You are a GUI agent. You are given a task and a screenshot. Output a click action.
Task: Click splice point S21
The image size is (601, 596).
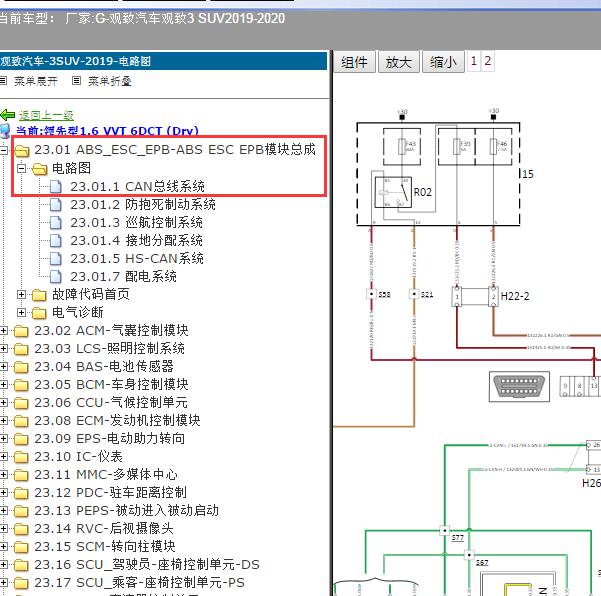pyautogui.click(x=414, y=294)
